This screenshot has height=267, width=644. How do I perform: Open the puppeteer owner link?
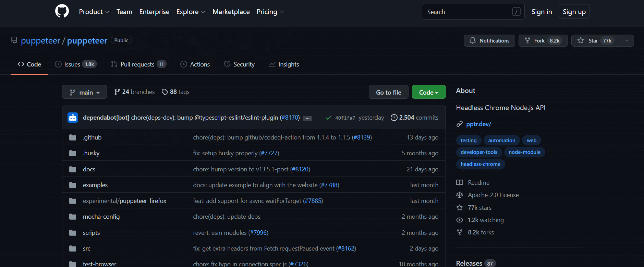[40, 40]
